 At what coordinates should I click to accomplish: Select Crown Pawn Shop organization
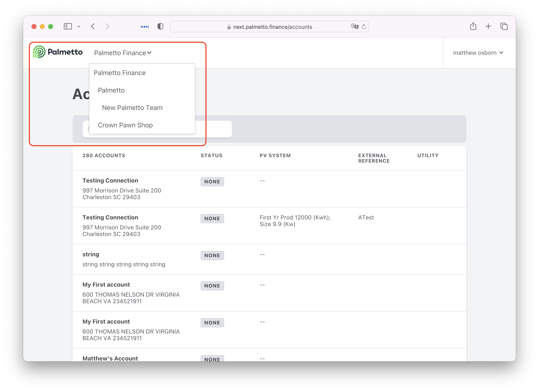click(x=125, y=125)
